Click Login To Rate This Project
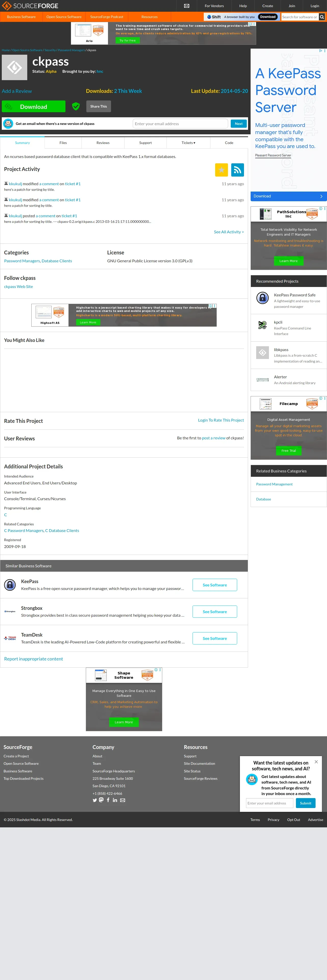This screenshot has width=327, height=980. [x=221, y=420]
